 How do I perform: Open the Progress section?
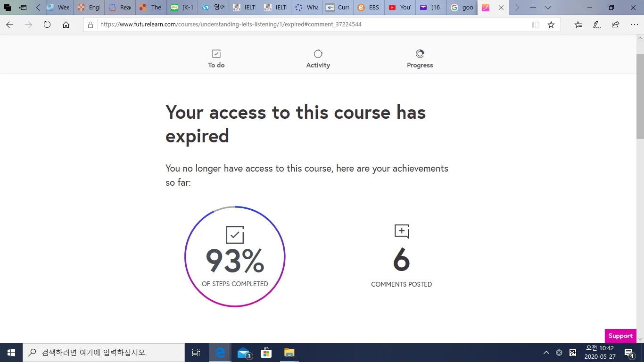[420, 59]
